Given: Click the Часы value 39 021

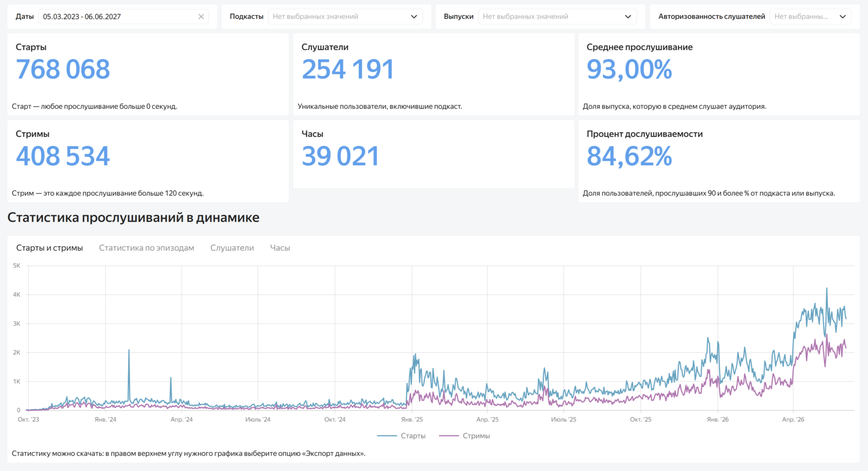Looking at the screenshot, I should 340,156.
